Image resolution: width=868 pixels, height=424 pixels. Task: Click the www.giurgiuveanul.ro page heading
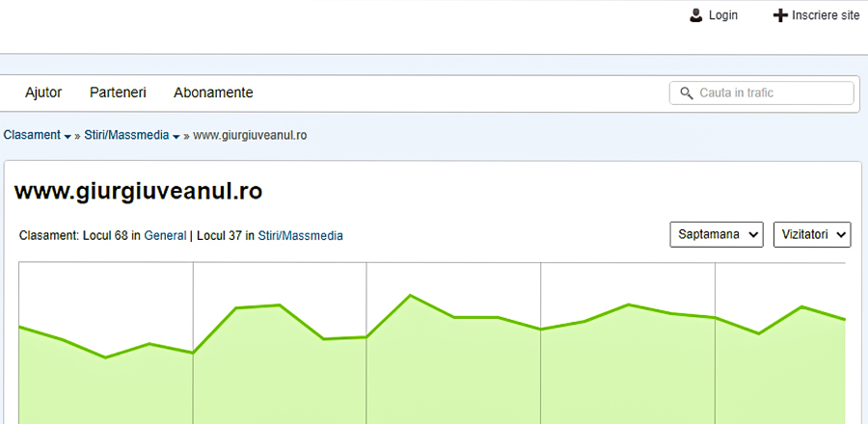138,191
